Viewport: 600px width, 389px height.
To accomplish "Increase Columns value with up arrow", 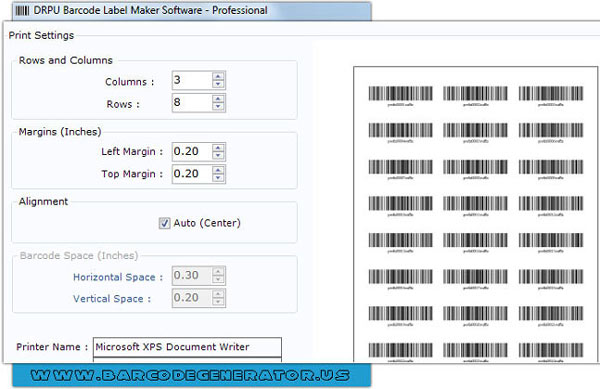I will (x=218, y=76).
